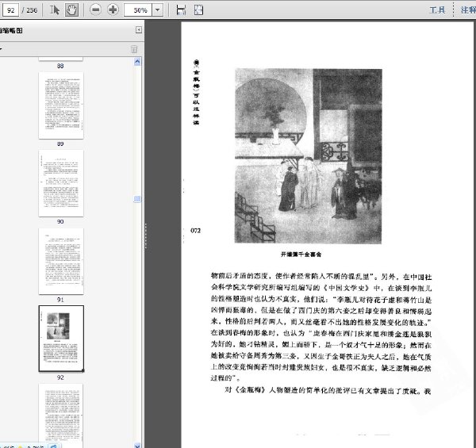Open the 注释 comments panel
The image size is (476, 448).
[x=468, y=10]
